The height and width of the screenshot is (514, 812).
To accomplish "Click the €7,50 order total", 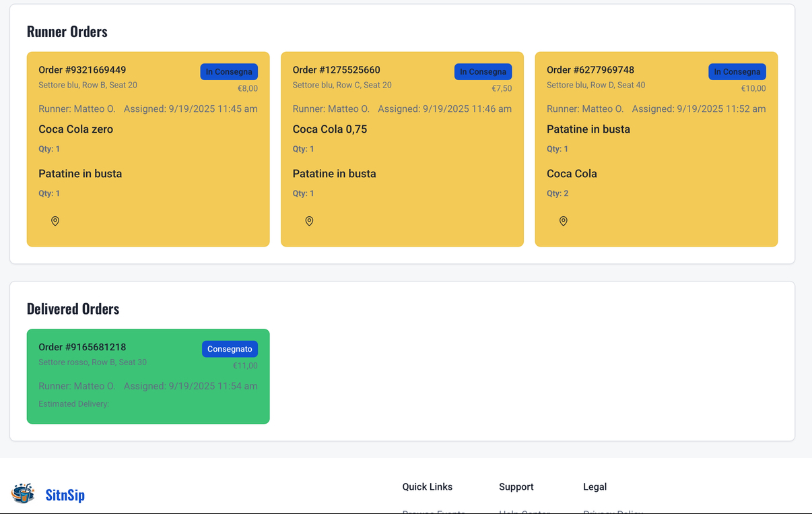I will click(x=502, y=88).
